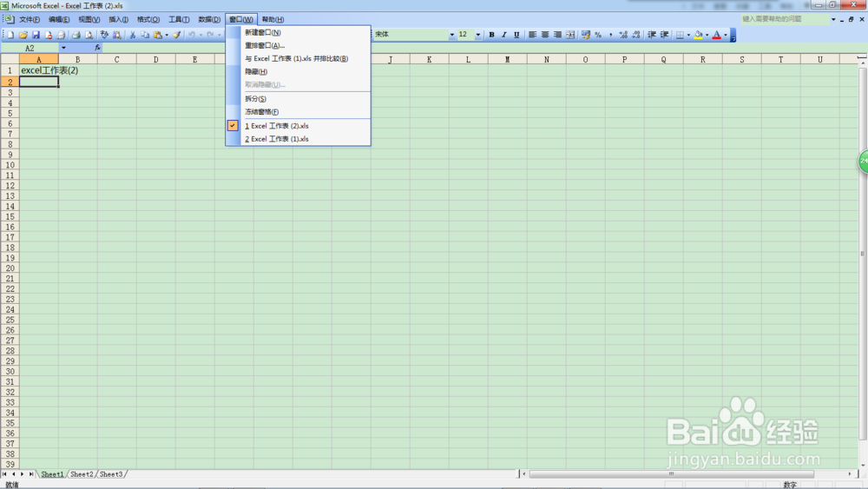This screenshot has height=489, width=868.
Task: Expand the Name Box dropdown arrow
Action: tap(63, 48)
